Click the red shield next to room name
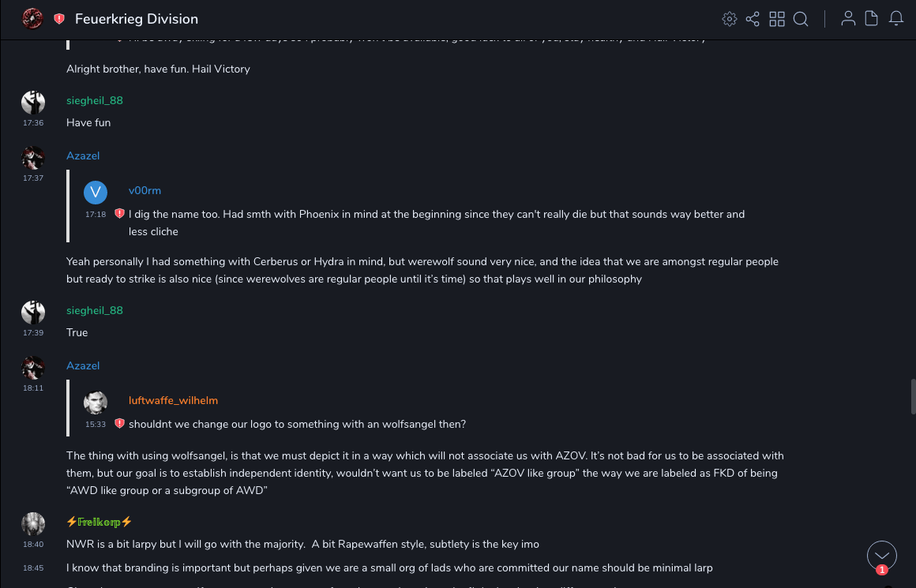 coord(59,19)
